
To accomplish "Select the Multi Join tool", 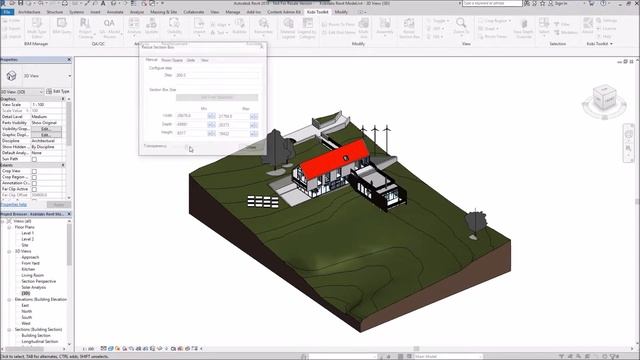I will tap(363, 28).
